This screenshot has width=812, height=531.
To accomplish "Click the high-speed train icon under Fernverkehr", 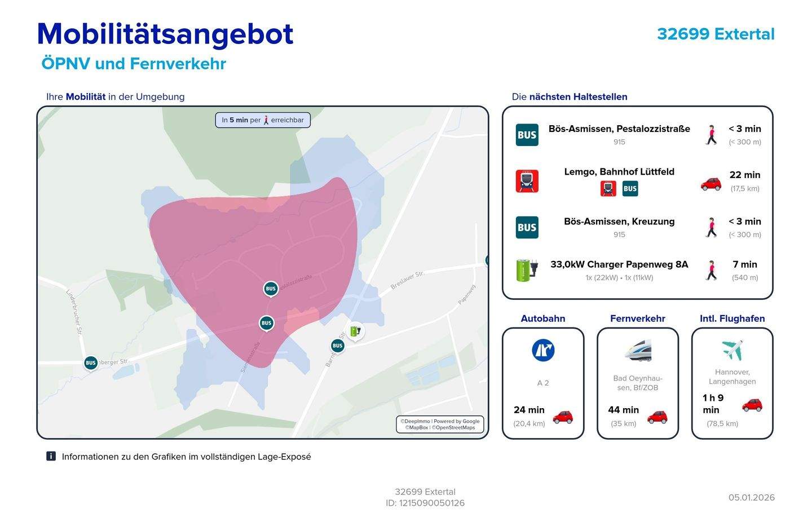I will pos(638,350).
